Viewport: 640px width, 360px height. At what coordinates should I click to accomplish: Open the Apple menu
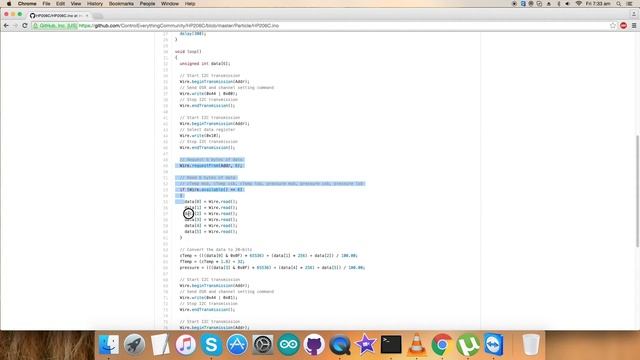[x=9, y=4]
